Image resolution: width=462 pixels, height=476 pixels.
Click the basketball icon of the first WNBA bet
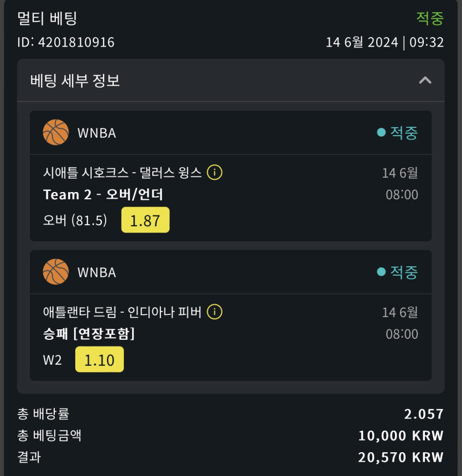(56, 133)
